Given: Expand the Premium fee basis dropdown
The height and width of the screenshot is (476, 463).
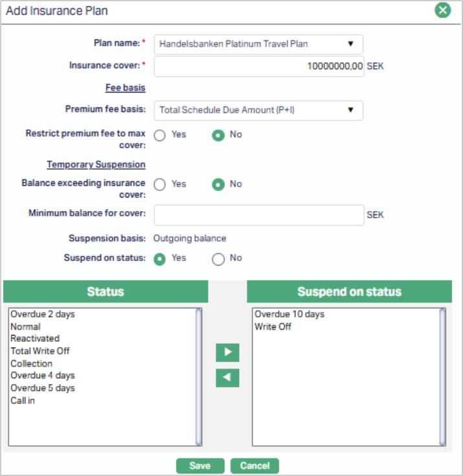Looking at the screenshot, I should (258, 110).
